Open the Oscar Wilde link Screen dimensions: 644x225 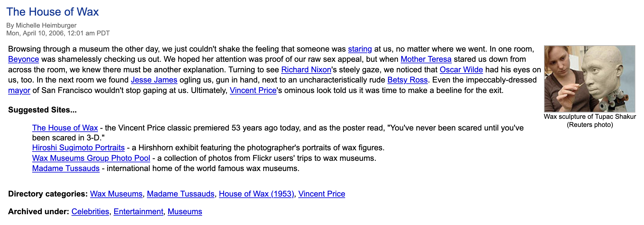[461, 70]
